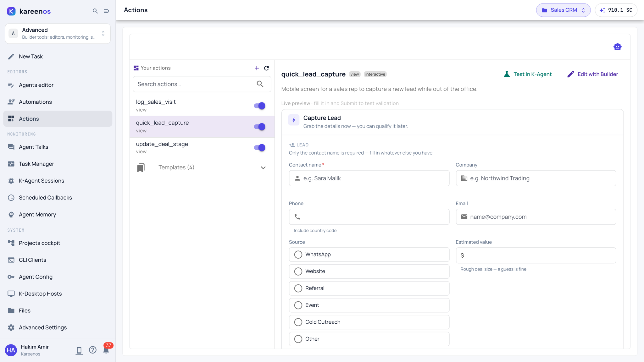Refresh the Your actions list
The height and width of the screenshot is (362, 644).
(x=266, y=68)
